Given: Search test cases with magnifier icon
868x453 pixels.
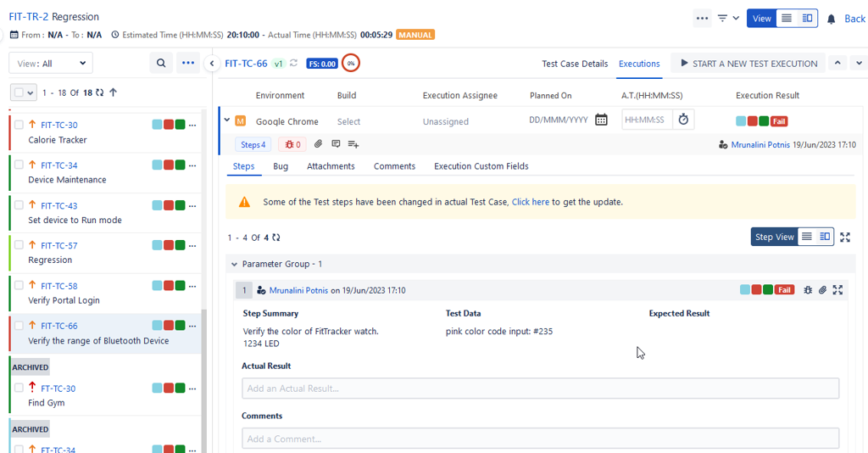Looking at the screenshot, I should click(x=160, y=63).
